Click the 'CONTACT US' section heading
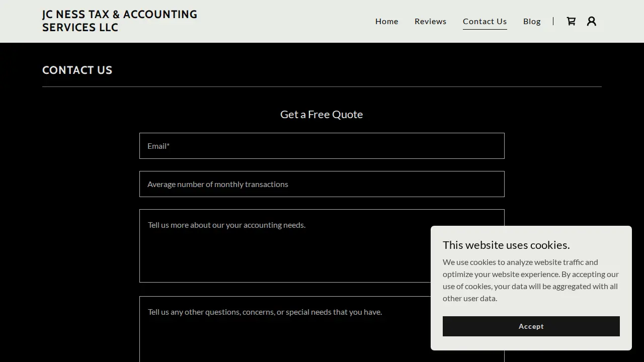The height and width of the screenshot is (362, 644). 77,70
